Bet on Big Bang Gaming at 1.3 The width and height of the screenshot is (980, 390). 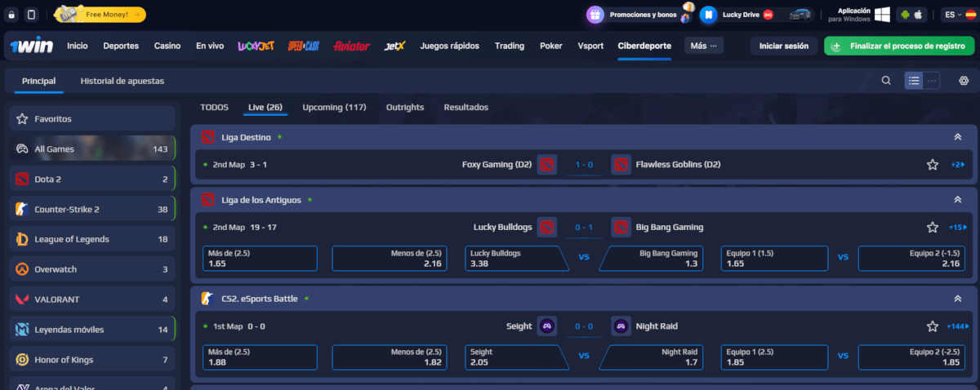650,259
